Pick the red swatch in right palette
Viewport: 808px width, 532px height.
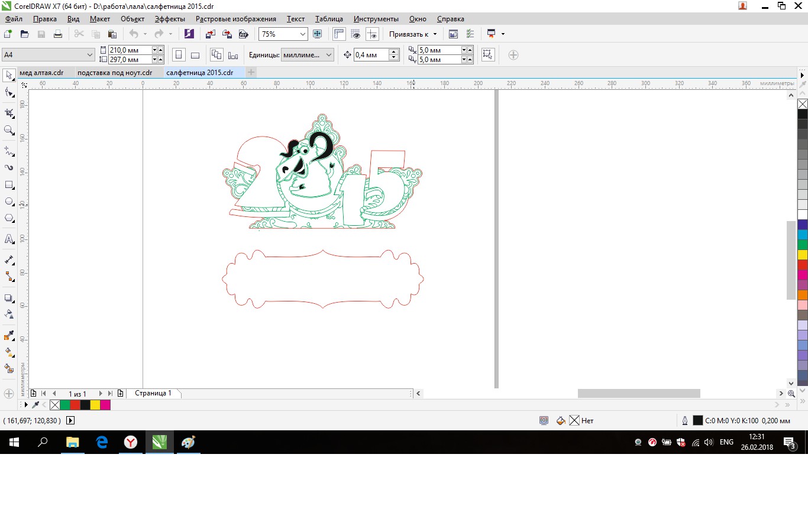(x=803, y=265)
